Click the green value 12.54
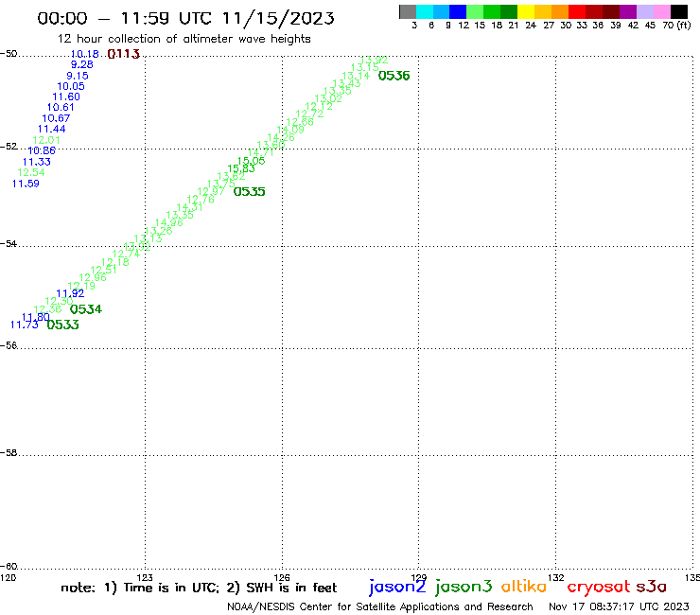This screenshot has height=615, width=700. pyautogui.click(x=31, y=172)
